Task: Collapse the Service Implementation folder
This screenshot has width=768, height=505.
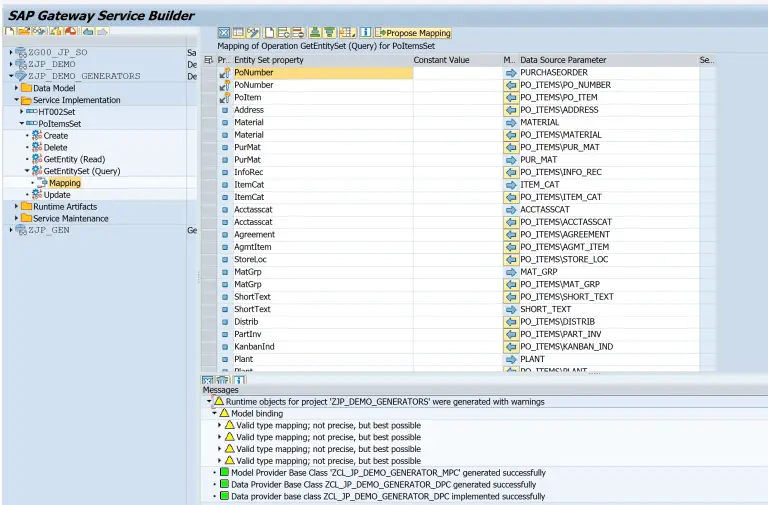Action: coord(17,100)
